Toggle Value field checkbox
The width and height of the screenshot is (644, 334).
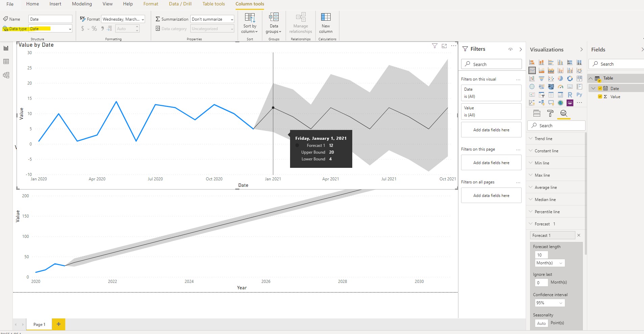pyautogui.click(x=600, y=97)
